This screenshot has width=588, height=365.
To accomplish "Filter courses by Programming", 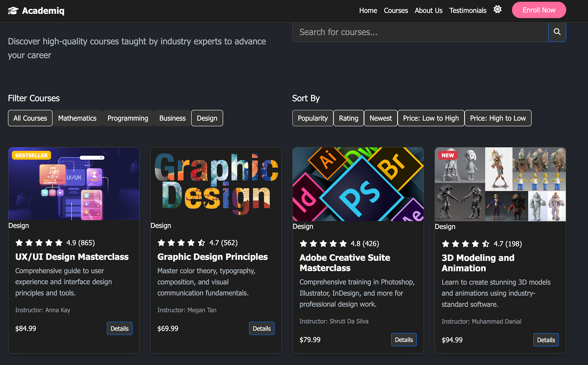I will coord(128,118).
